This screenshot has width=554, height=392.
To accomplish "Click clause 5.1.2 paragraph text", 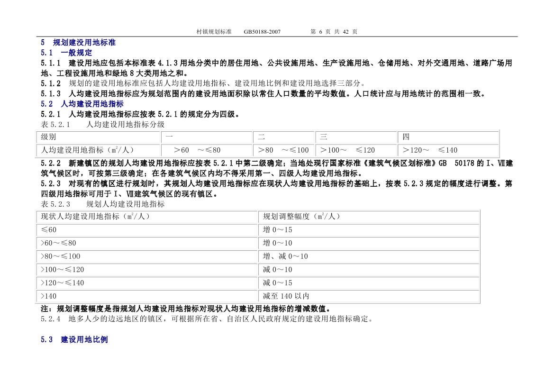I will tap(203, 83).
